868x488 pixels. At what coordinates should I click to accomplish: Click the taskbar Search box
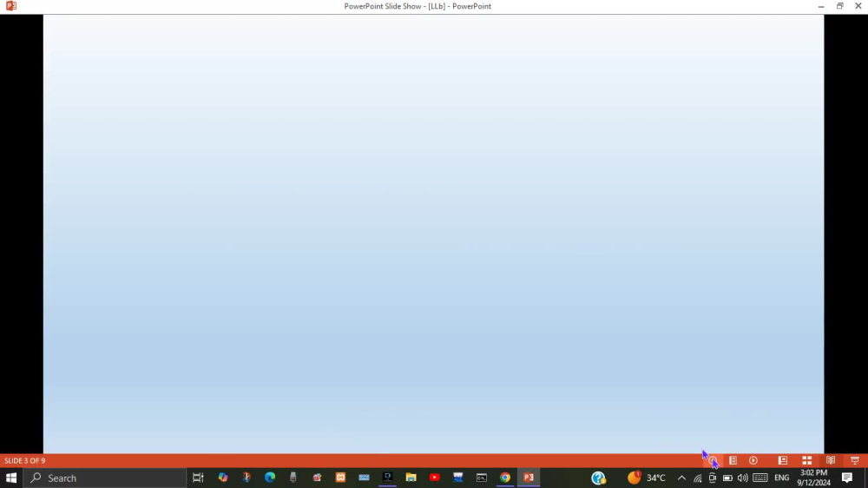pyautogui.click(x=105, y=478)
